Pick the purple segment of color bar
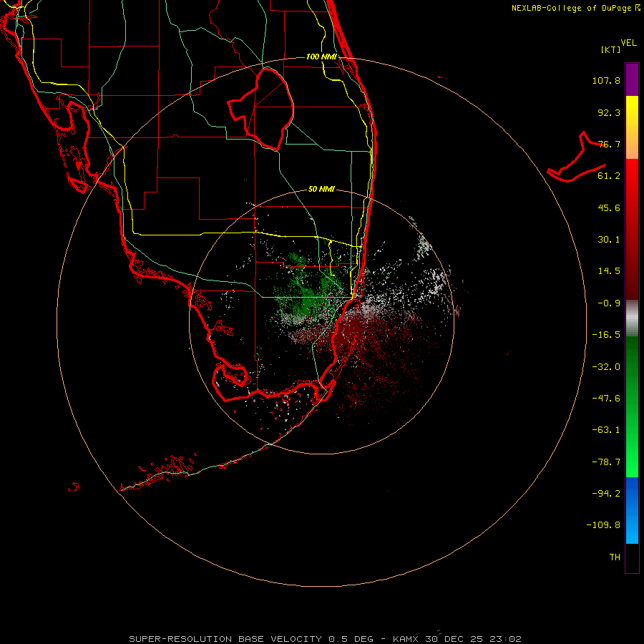The width and height of the screenshot is (644, 644). point(632,79)
